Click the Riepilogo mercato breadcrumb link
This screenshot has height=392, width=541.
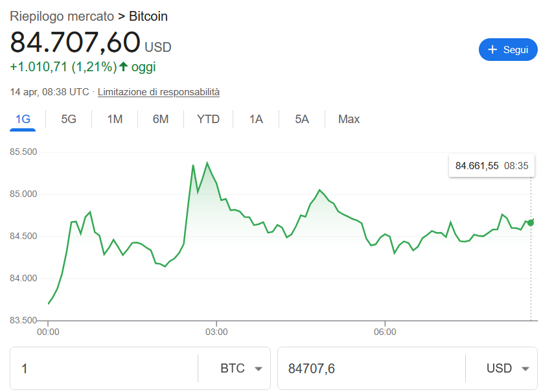[62, 16]
